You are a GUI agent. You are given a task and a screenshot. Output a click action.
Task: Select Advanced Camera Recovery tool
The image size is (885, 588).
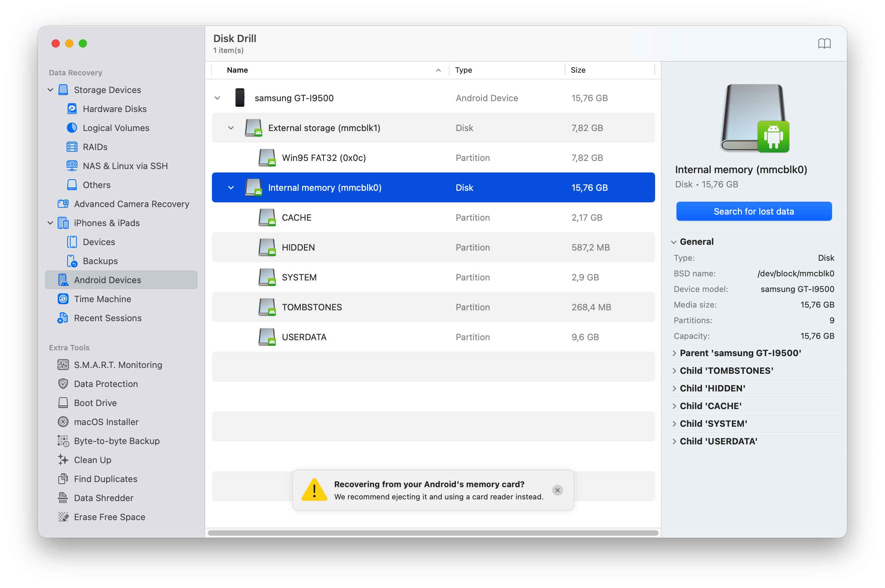[x=131, y=204]
